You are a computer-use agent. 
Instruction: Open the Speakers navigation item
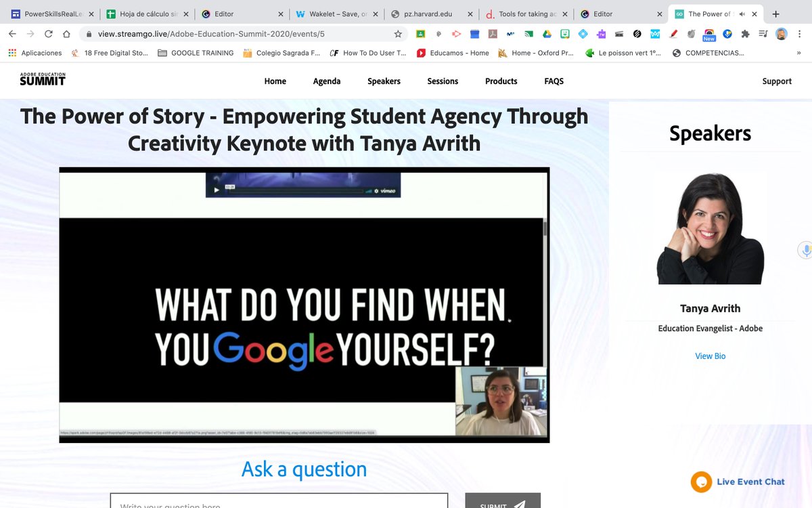pos(384,81)
